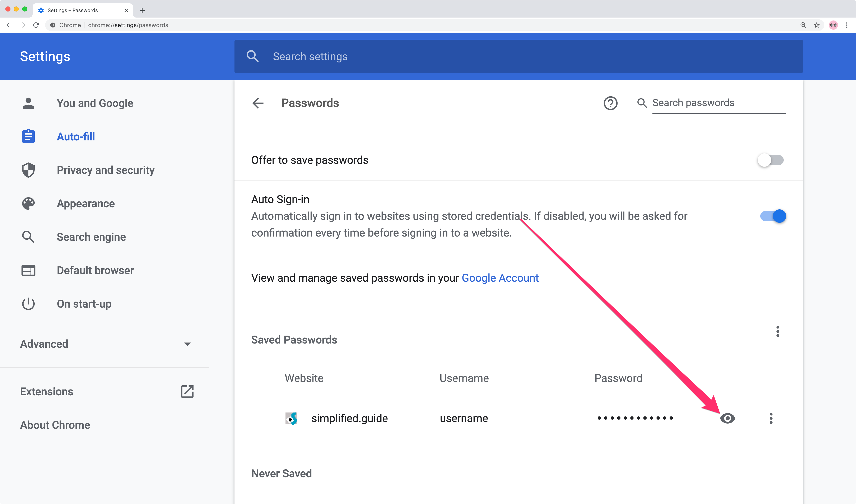Click the Search passwords magnifier icon

click(642, 103)
